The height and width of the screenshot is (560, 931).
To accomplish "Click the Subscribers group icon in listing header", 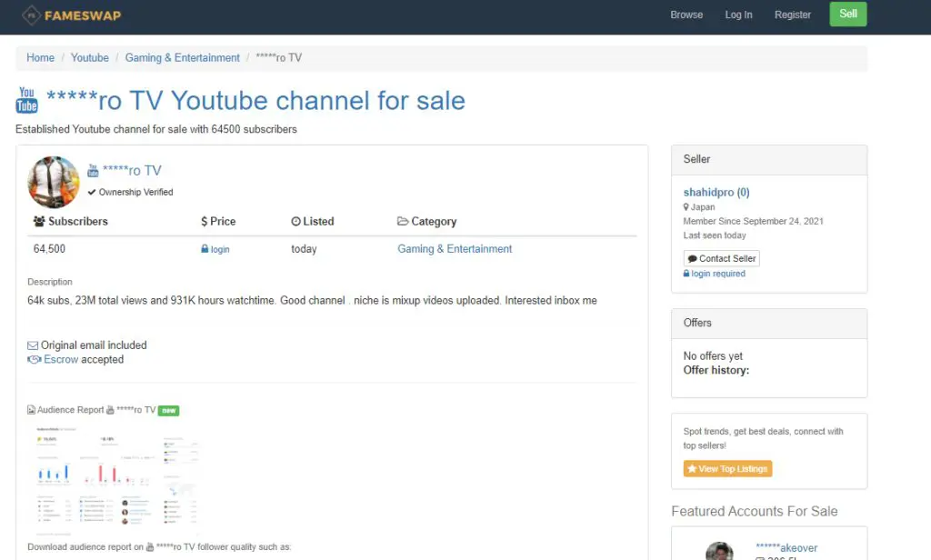I will (x=38, y=221).
